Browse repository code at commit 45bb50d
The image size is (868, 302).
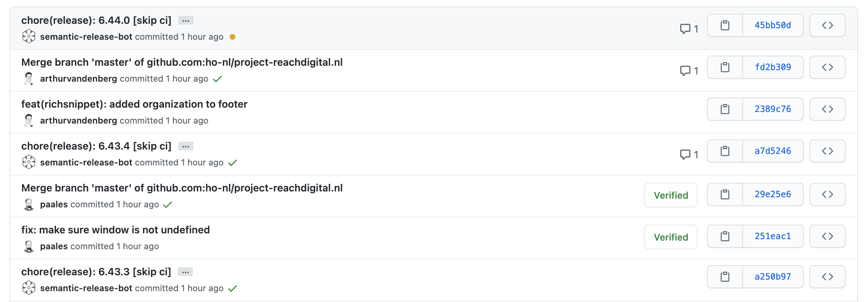[827, 25]
